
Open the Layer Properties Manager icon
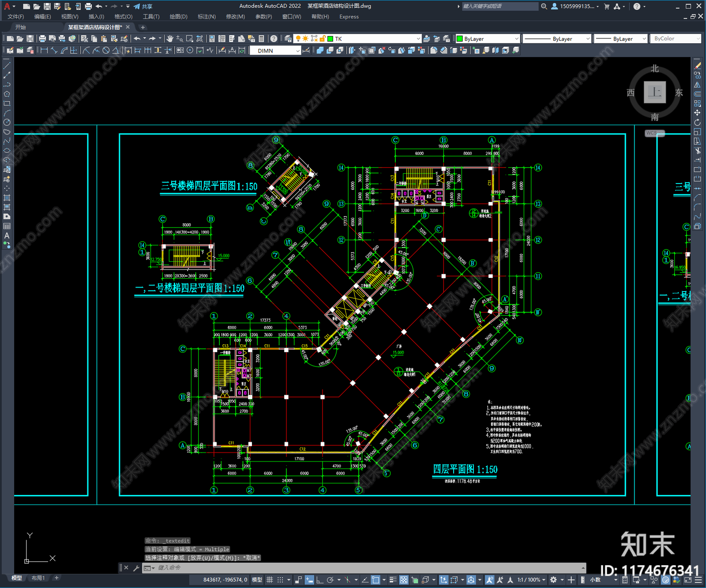pyautogui.click(x=288, y=39)
